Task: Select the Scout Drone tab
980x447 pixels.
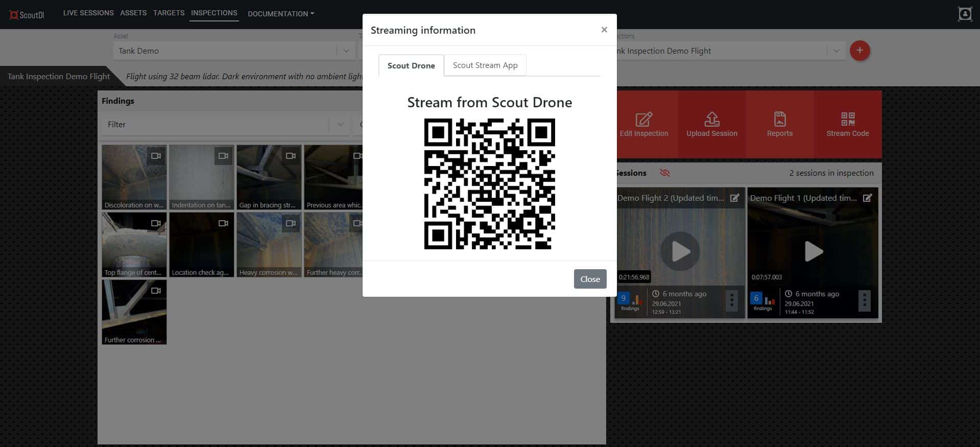Action: point(411,65)
